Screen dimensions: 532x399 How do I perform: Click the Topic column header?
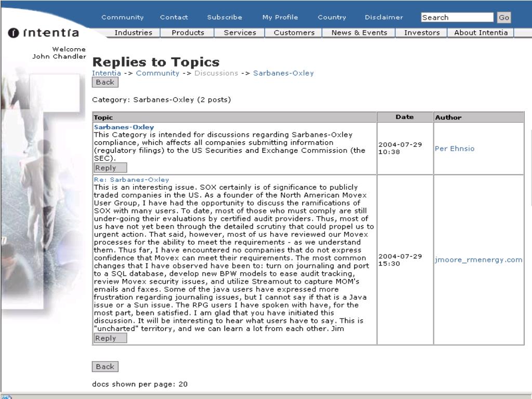click(x=234, y=117)
